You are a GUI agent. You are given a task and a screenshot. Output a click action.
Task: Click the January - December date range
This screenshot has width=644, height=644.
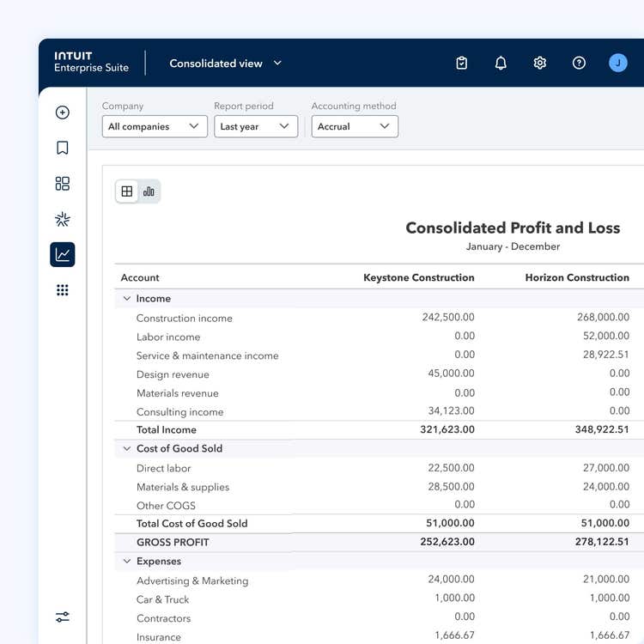[513, 246]
